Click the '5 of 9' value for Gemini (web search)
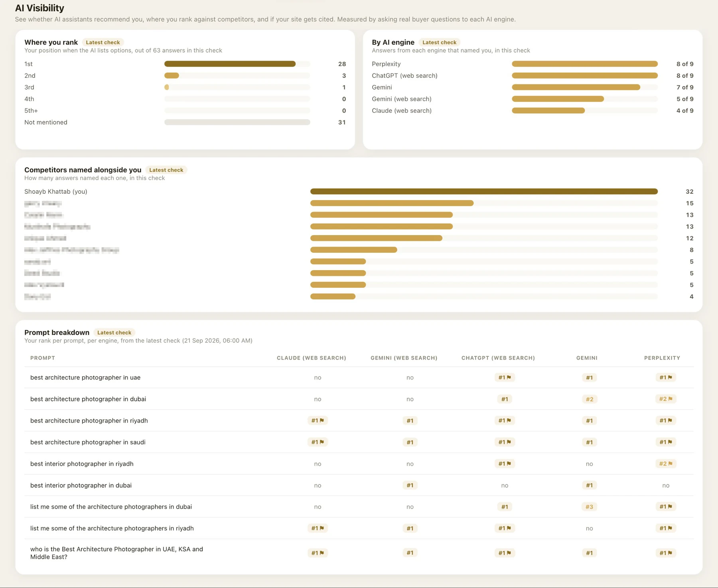This screenshot has height=588, width=718. (x=685, y=99)
